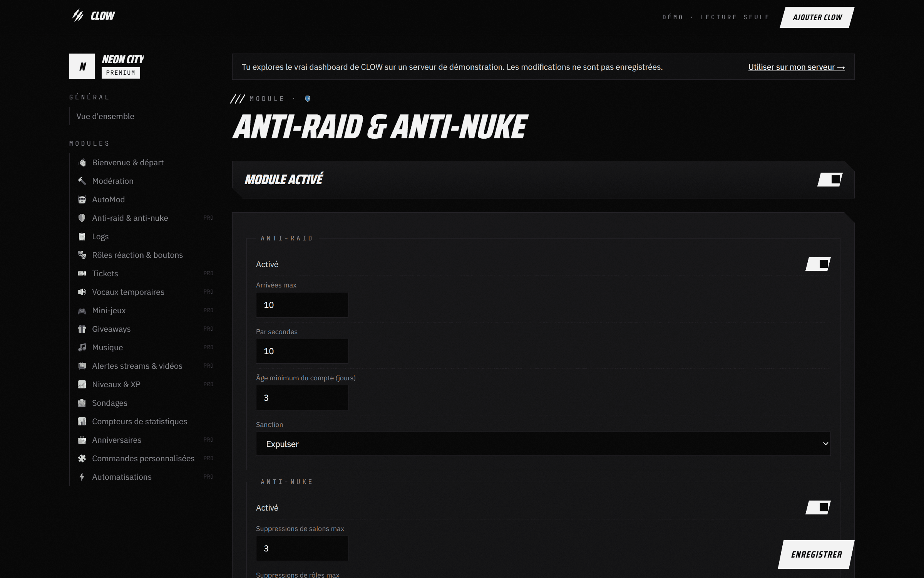Click the puzzle icon for Commandes personnalisées

(x=82, y=459)
